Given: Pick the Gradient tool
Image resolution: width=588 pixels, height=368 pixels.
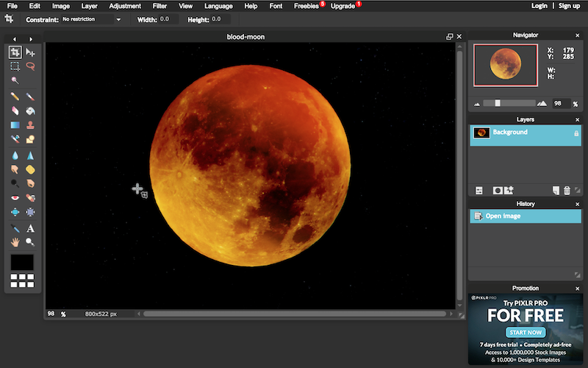Looking at the screenshot, I should click(x=15, y=125).
